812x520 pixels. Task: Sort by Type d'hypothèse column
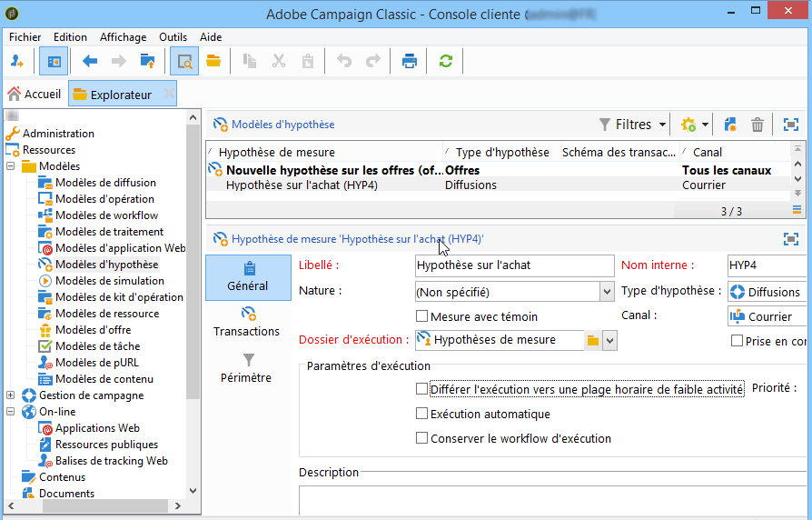[x=502, y=153]
